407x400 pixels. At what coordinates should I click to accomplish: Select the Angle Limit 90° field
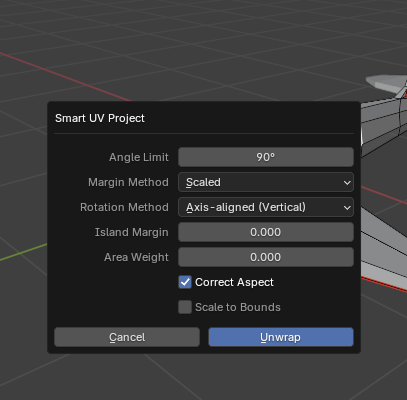click(266, 157)
